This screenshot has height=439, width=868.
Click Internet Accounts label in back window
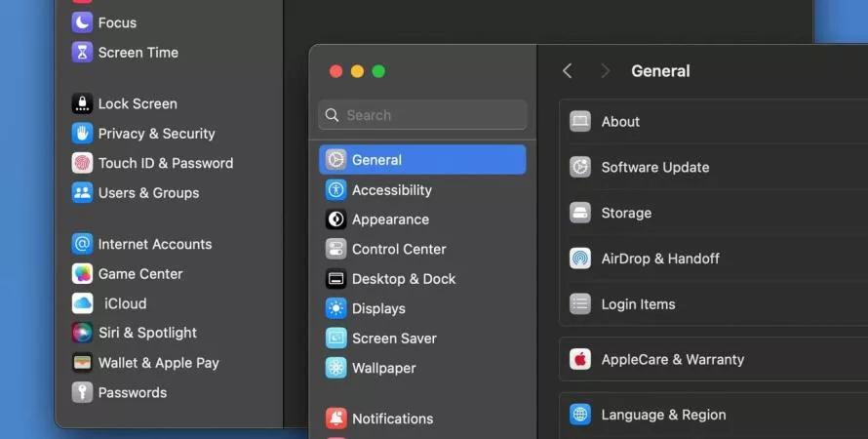click(155, 244)
